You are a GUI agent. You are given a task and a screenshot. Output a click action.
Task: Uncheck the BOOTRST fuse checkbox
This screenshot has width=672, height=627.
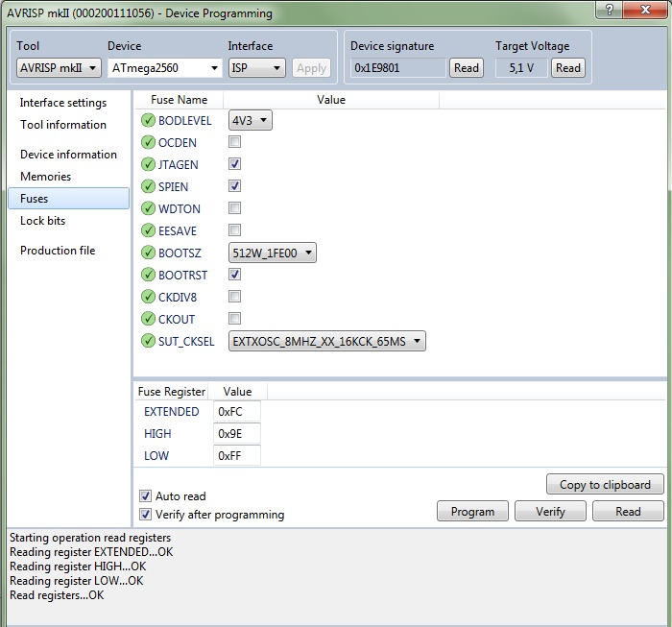234,275
